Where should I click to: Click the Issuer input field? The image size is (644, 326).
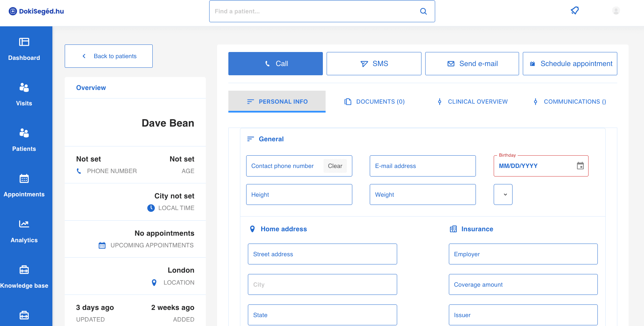[523, 315]
